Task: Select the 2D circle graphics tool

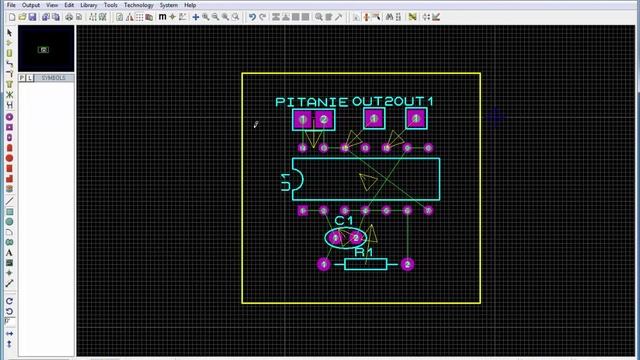Action: pyautogui.click(x=9, y=222)
